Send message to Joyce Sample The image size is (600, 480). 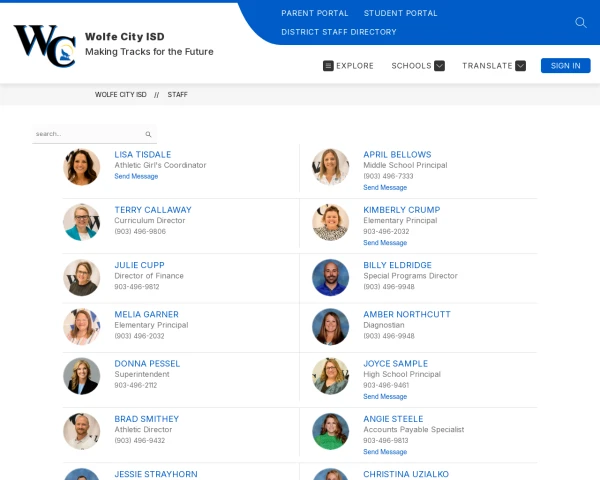(x=385, y=396)
